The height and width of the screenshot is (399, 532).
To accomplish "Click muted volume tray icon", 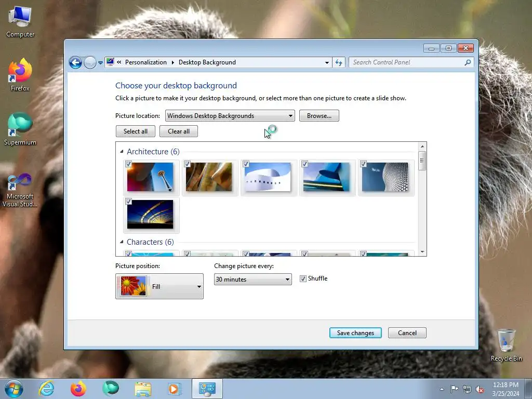I will click(x=480, y=389).
